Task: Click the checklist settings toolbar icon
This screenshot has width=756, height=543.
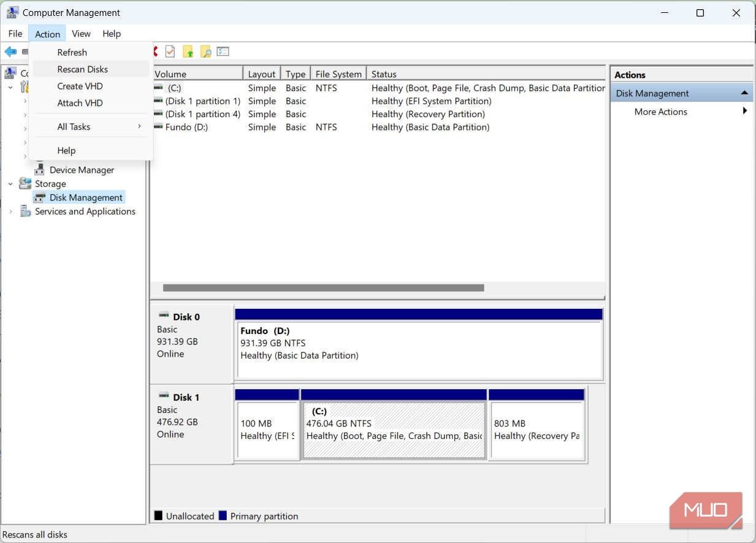Action: [223, 52]
